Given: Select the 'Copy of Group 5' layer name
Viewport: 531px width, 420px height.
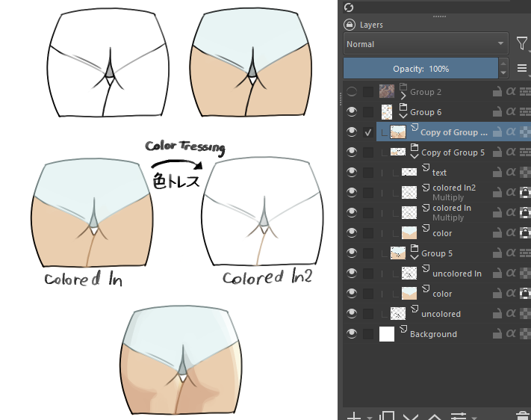Looking at the screenshot, I should 453,153.
